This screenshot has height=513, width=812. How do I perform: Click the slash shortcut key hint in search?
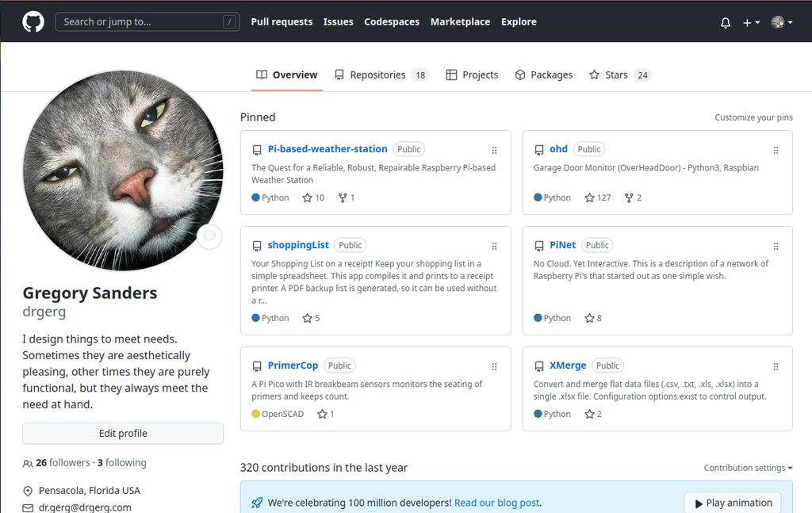coord(229,21)
